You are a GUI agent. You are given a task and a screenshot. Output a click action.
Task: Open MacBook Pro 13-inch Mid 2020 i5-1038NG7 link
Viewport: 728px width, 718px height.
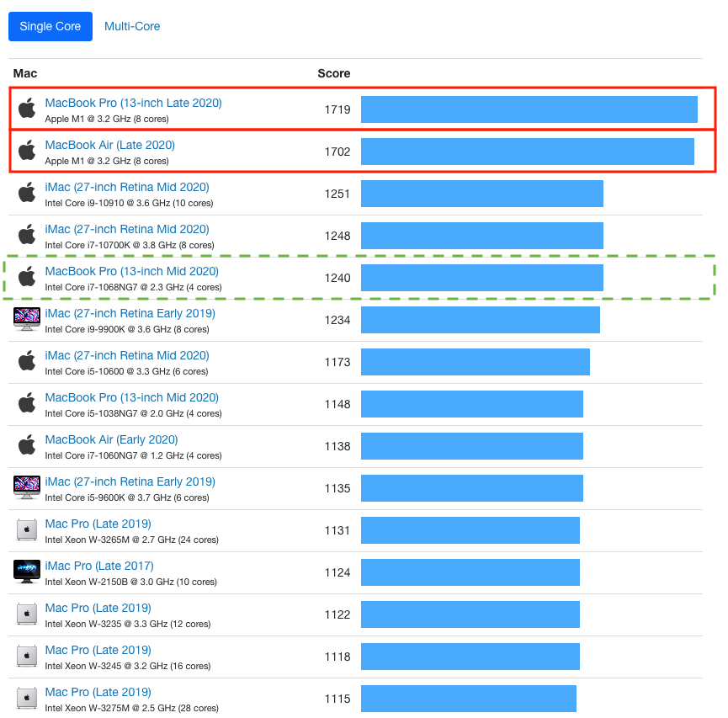tap(131, 397)
